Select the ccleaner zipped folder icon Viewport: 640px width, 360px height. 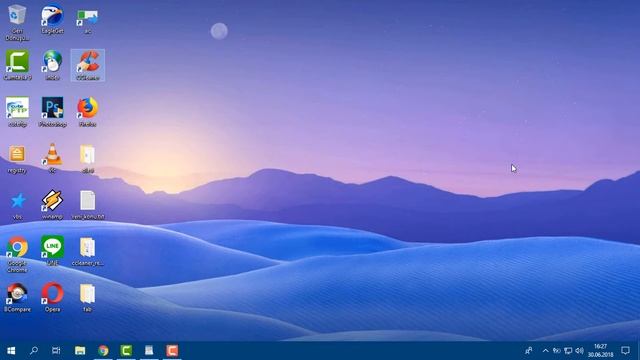tap(88, 251)
